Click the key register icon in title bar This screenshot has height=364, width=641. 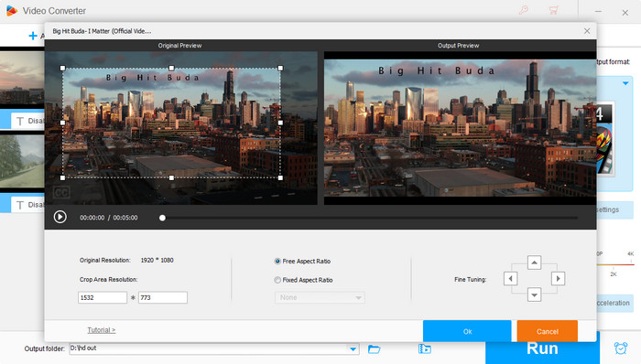[524, 10]
